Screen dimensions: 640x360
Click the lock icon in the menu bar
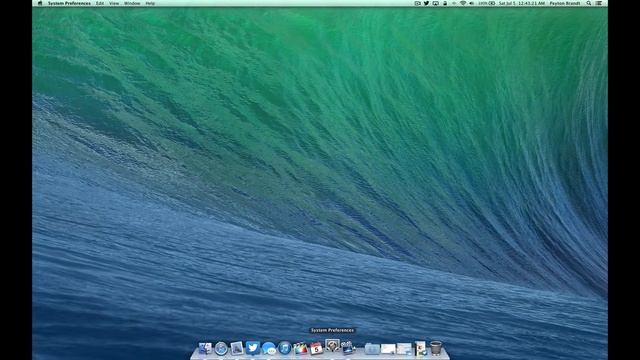(445, 3)
